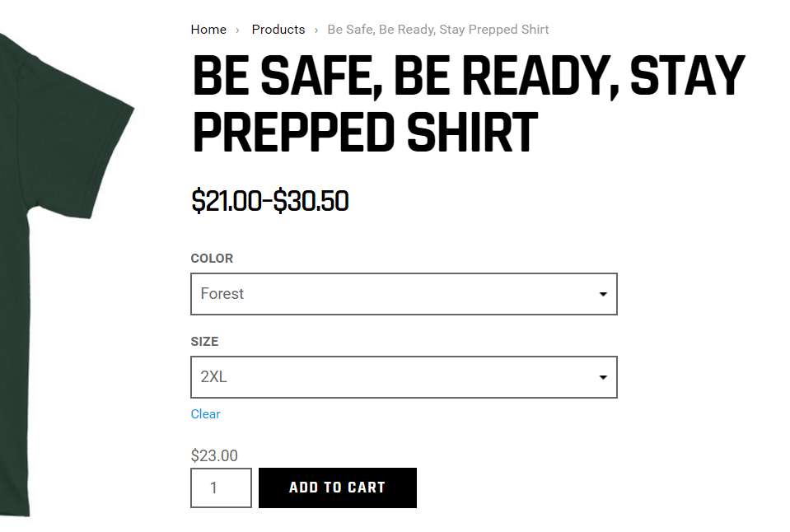Click the COLOR field label
The image size is (790, 532).
point(212,259)
